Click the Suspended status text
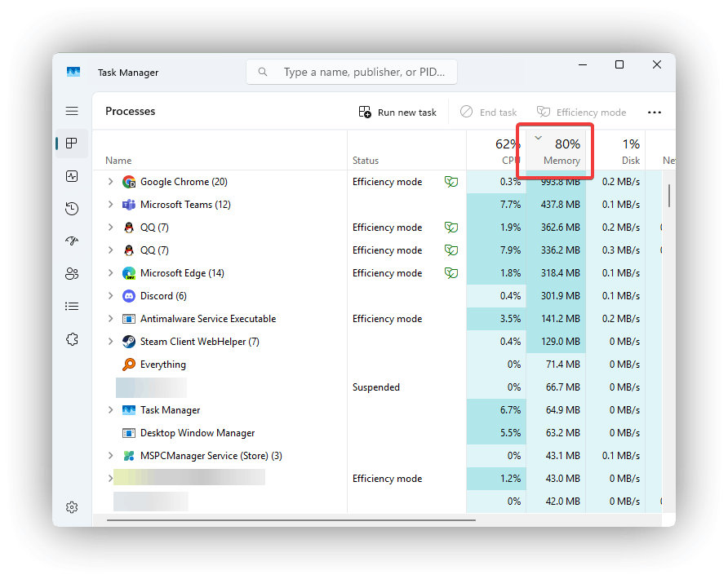Screen dimensions: 728x579 click(376, 387)
